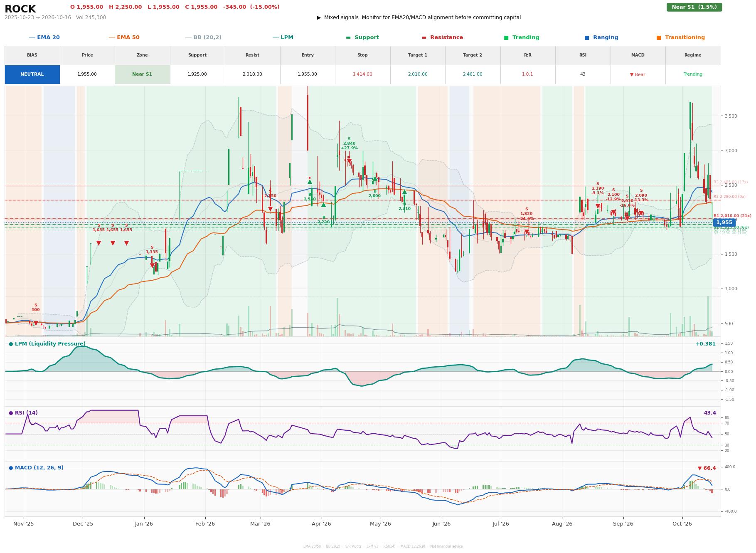
Task: Click the red Resistance legend entry
Action: pos(442,37)
